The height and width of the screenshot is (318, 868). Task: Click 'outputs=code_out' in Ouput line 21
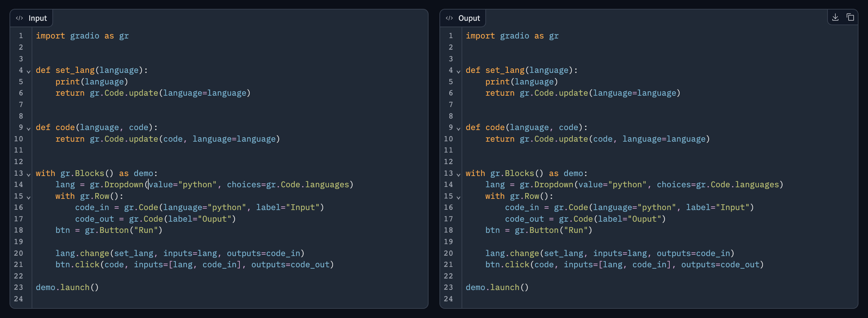coord(720,265)
